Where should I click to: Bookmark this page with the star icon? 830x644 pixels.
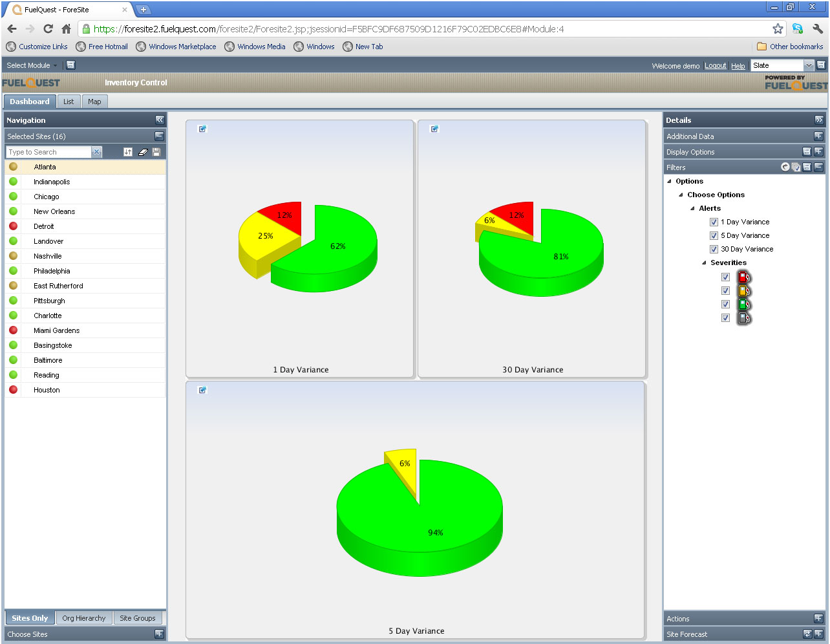point(778,28)
